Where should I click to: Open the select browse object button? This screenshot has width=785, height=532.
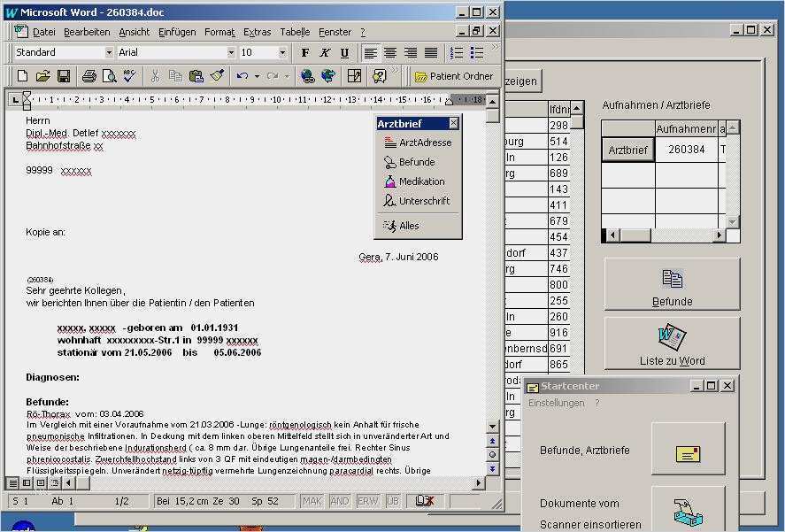coord(493,455)
